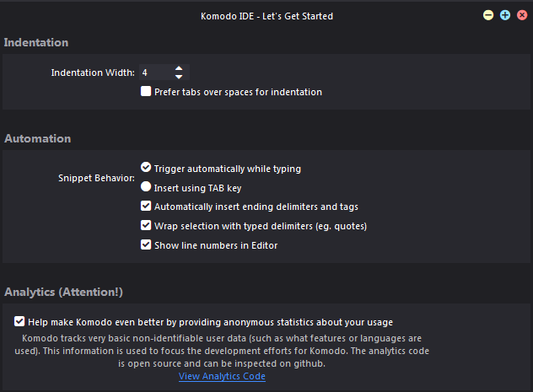Image resolution: width=533 pixels, height=392 pixels.
Task: Disable Show line numbers in Editor
Action: point(146,245)
